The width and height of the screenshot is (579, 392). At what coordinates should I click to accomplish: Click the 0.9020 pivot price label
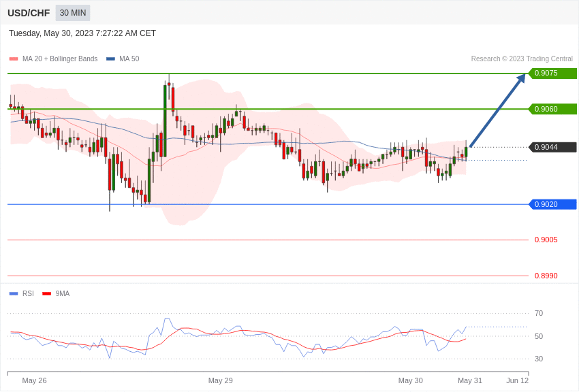pos(552,204)
